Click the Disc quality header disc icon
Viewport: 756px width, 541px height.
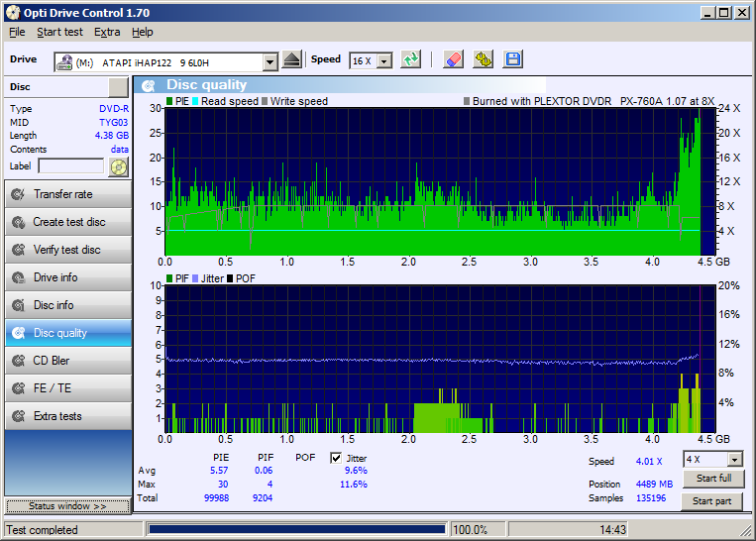coord(149,86)
